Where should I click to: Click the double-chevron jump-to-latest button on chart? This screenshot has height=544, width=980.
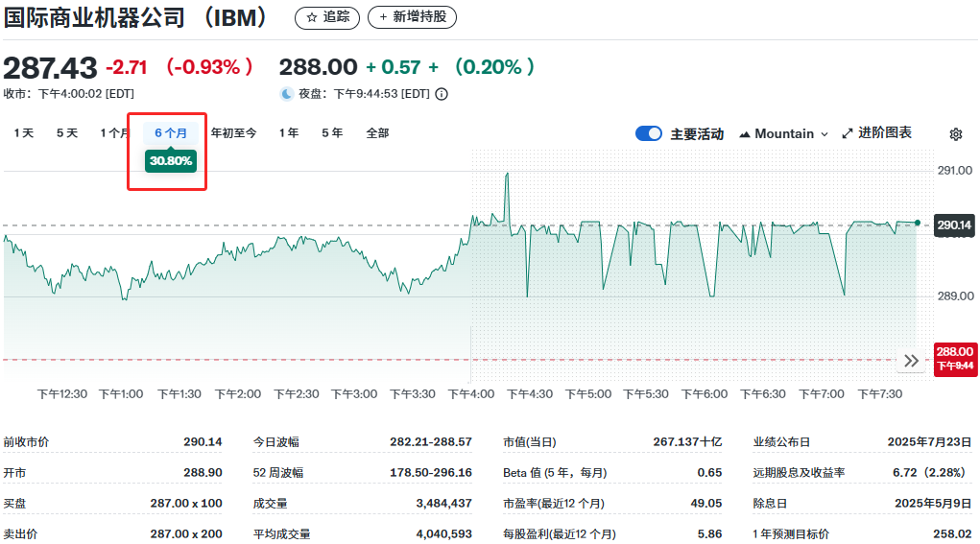click(911, 361)
